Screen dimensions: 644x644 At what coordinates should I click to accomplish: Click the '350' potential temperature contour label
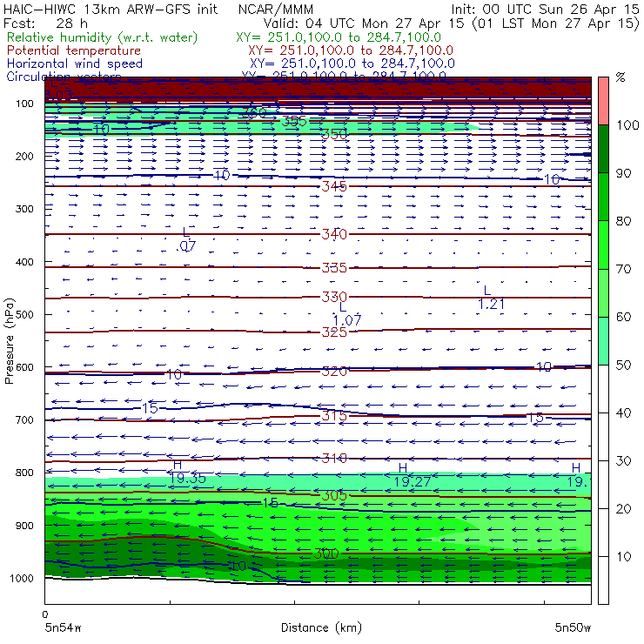point(334,134)
